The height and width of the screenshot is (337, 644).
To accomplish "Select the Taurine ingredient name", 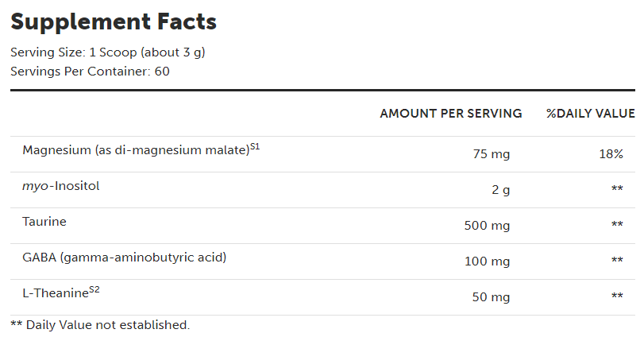I will [x=44, y=222].
